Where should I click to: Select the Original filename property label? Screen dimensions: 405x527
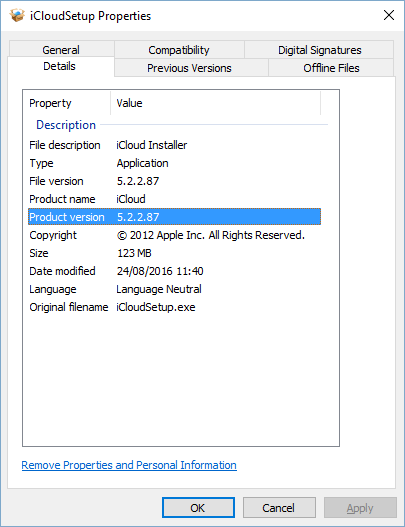tap(69, 307)
